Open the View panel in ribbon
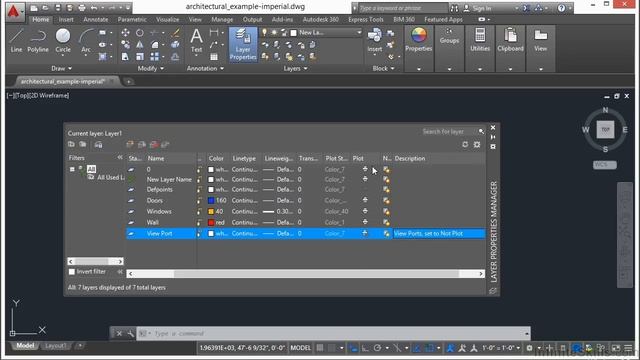Screen dimensions: 640x360 coord(540,40)
